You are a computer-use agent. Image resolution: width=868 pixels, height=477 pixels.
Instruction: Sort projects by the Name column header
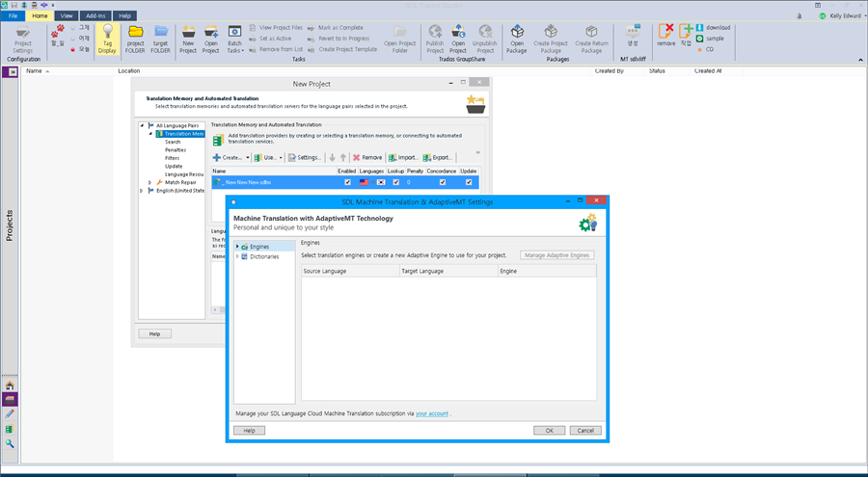68,71
